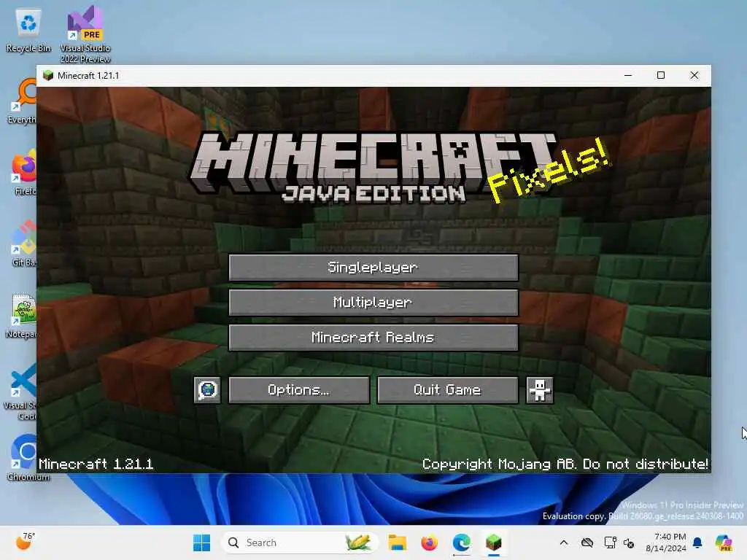Open the notifications bell icon

pyautogui.click(x=697, y=542)
